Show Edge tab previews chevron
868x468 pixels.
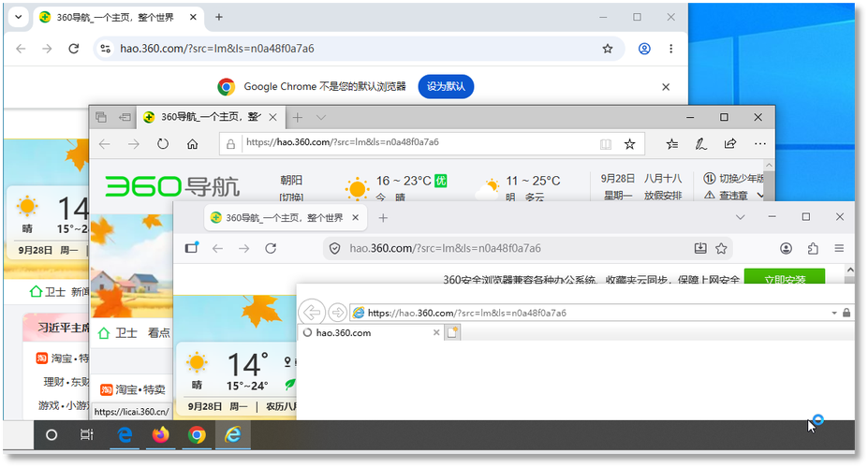pyautogui.click(x=321, y=117)
